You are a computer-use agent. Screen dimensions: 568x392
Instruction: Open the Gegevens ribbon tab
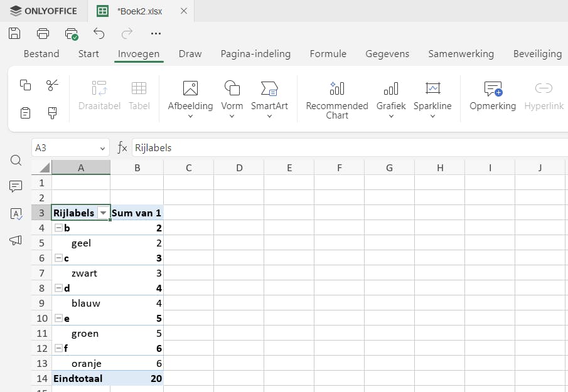[387, 54]
